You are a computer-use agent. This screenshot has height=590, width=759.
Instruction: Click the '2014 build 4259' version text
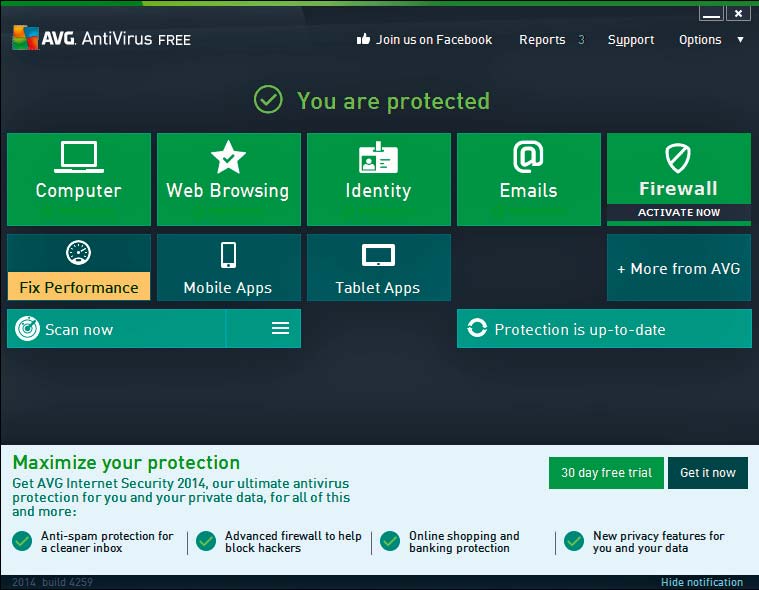[52, 582]
